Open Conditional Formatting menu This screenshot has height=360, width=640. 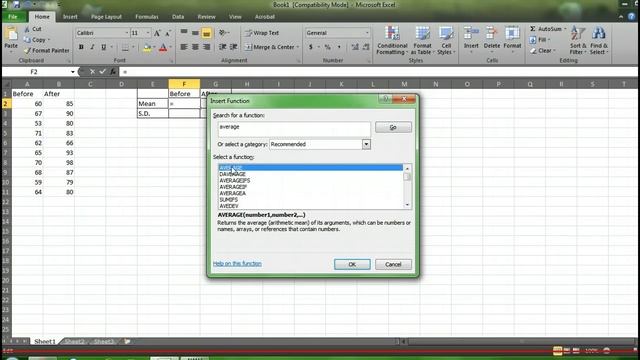coord(392,40)
